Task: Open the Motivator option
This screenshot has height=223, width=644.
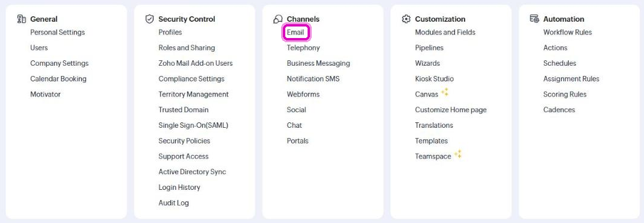Action: (x=46, y=94)
